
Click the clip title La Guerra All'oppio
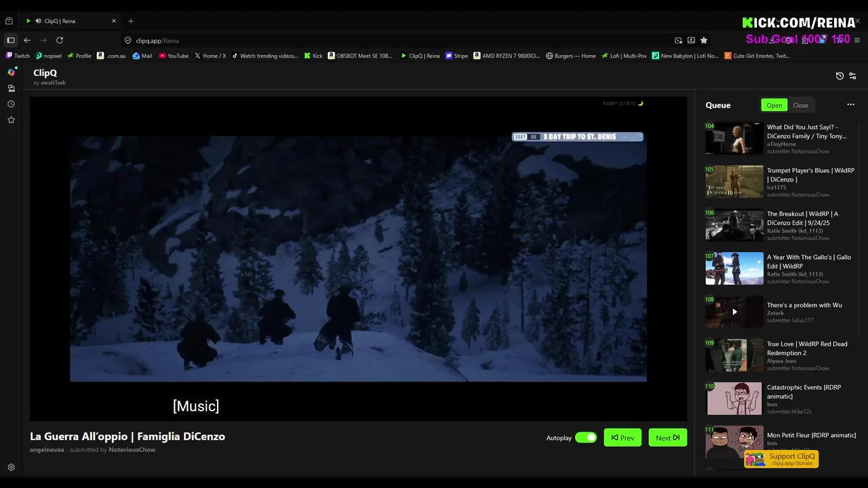point(127,436)
